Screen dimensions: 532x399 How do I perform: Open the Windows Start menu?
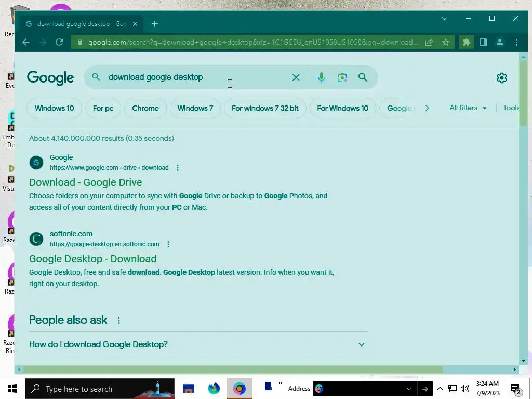tap(12, 389)
